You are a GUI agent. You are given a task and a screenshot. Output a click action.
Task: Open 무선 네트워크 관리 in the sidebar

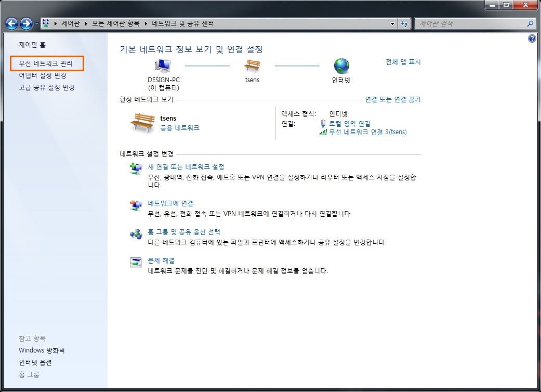[x=47, y=63]
